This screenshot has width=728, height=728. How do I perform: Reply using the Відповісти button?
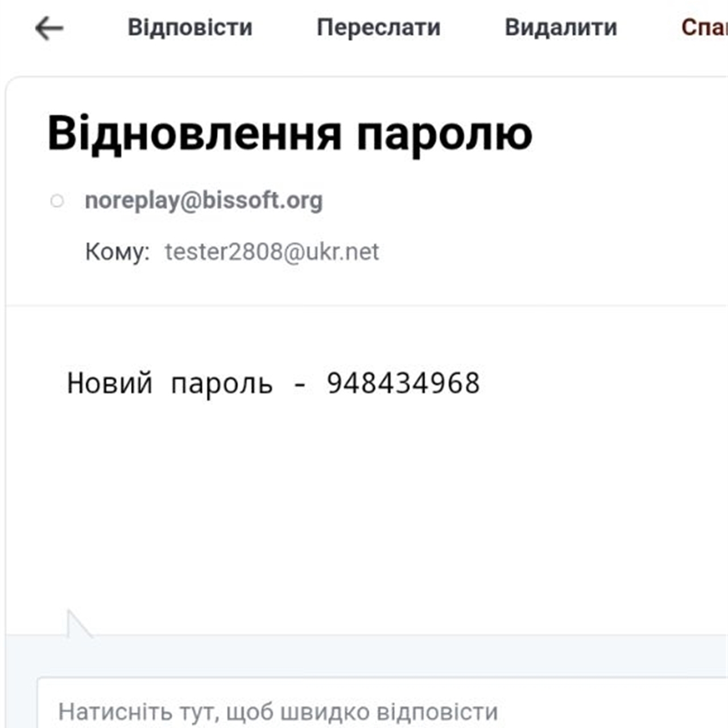(x=190, y=27)
